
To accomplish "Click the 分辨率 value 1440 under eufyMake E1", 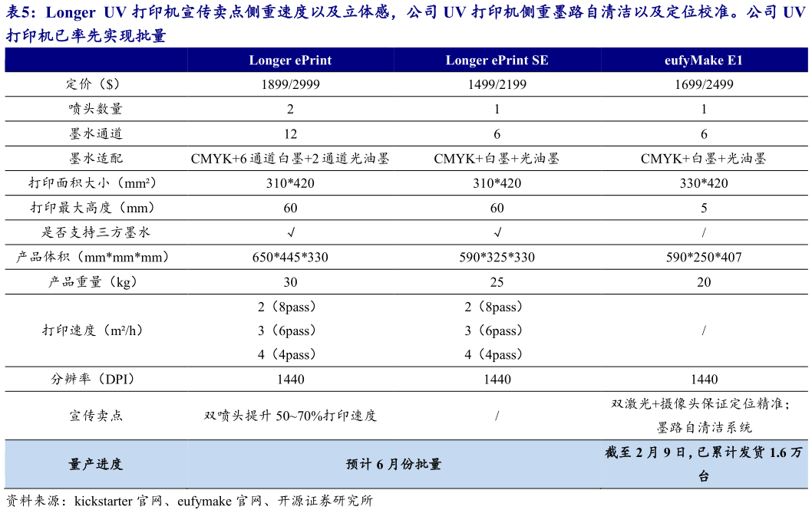I will [704, 379].
